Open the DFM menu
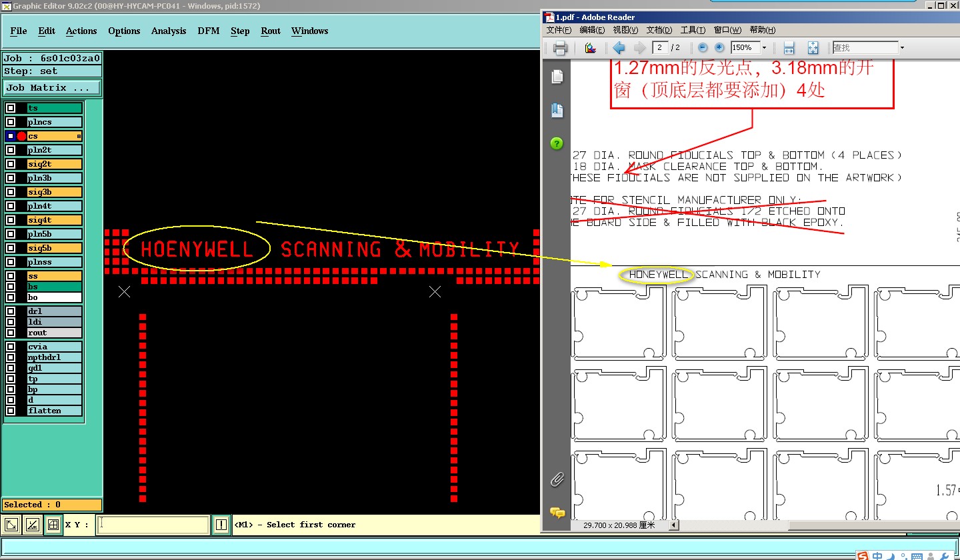Image resolution: width=960 pixels, height=560 pixels. 209,31
